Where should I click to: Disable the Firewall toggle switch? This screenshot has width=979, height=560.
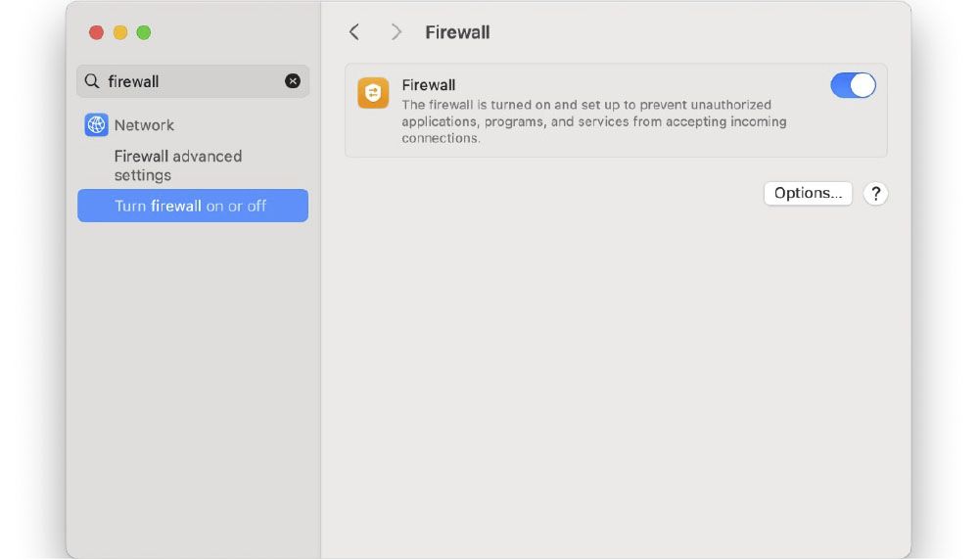coord(853,86)
